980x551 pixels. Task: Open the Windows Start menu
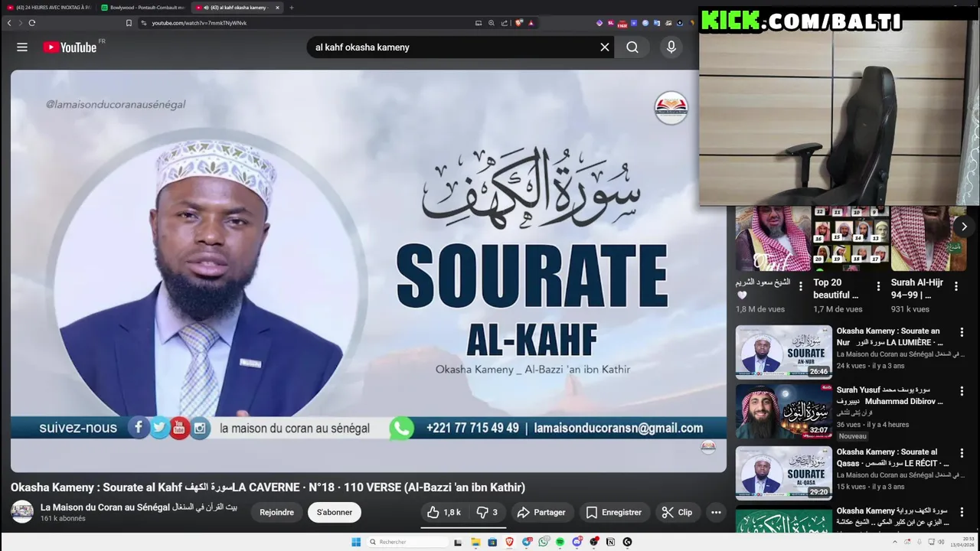coord(356,542)
